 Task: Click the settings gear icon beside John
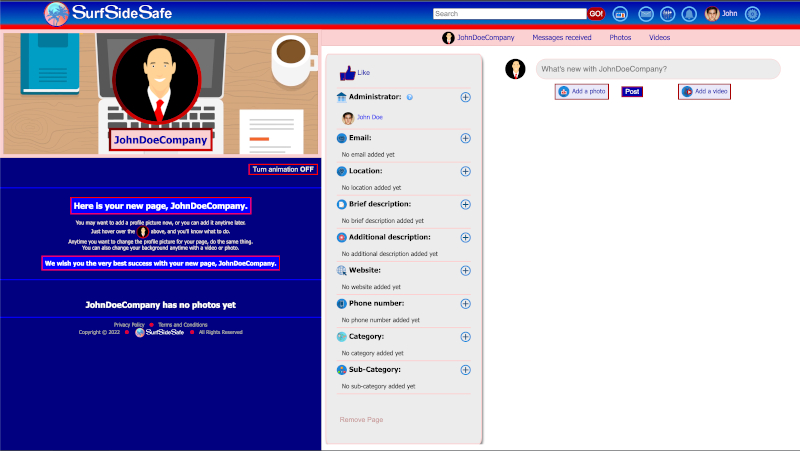pos(753,14)
